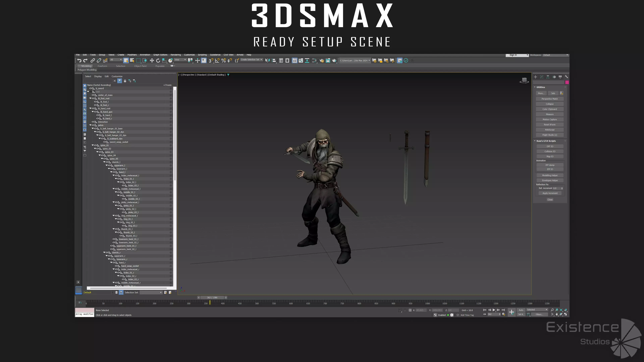
Task: Click the time slider 362 / 1386 handle
Action: coord(212,297)
